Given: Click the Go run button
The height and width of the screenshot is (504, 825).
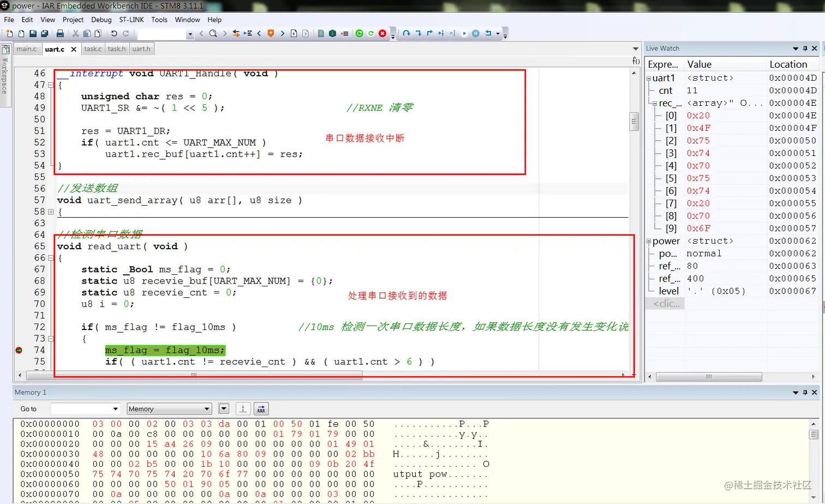Looking at the screenshot, I should point(464,34).
